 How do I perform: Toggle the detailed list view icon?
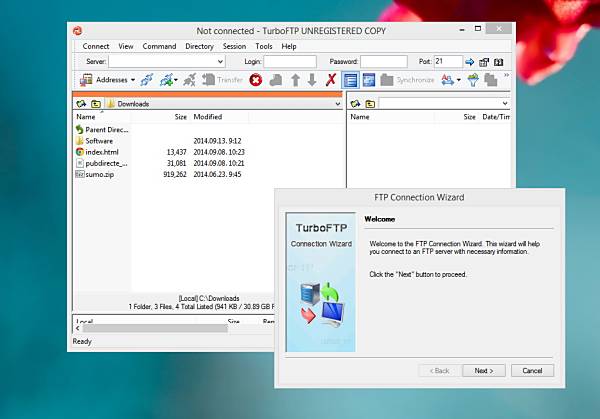pyautogui.click(x=351, y=80)
